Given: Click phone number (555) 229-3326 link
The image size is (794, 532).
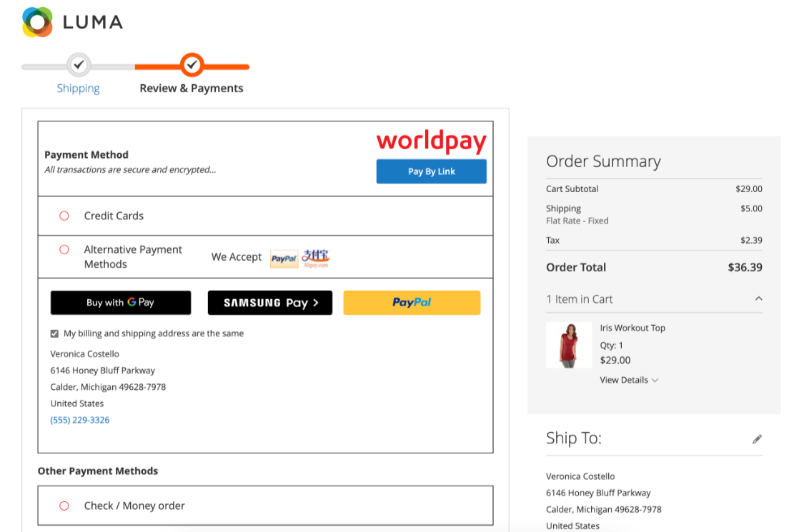Looking at the screenshot, I should coord(80,420).
